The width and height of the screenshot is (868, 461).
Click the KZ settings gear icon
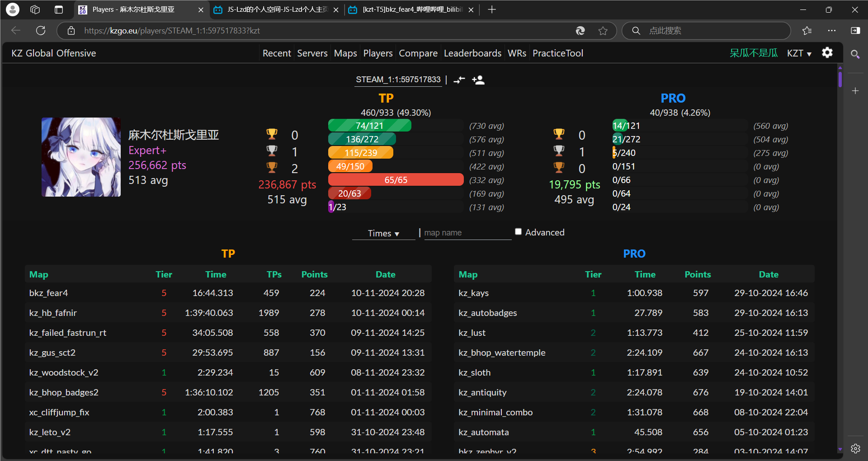[827, 52]
